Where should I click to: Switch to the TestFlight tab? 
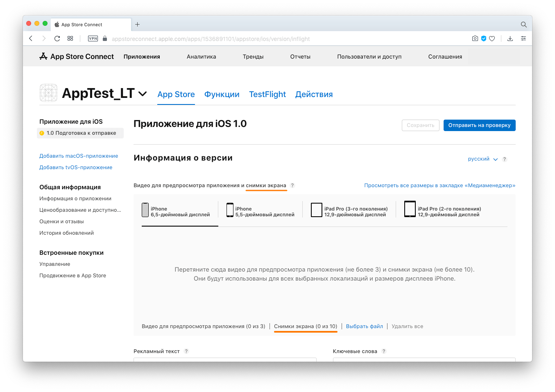coord(267,94)
